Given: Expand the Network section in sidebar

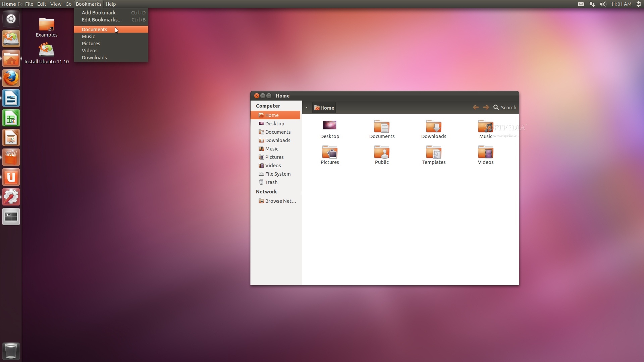Looking at the screenshot, I should point(266,191).
